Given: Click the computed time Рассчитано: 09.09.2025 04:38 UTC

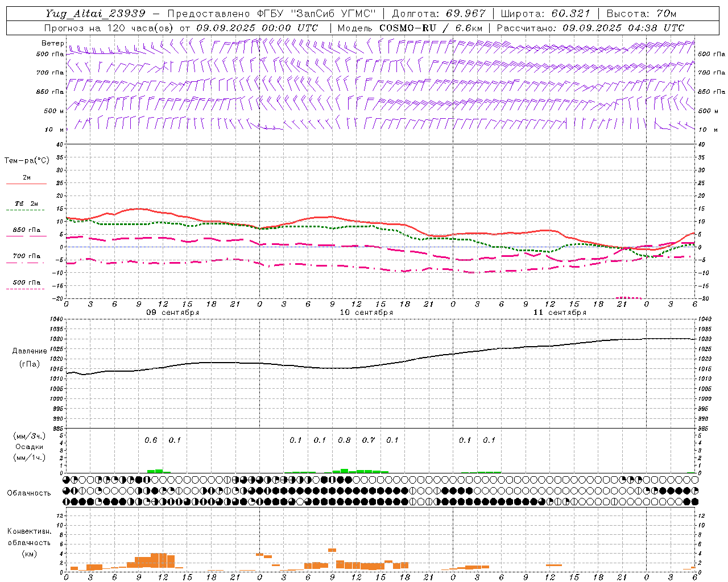Looking at the screenshot, I should 590,28.
